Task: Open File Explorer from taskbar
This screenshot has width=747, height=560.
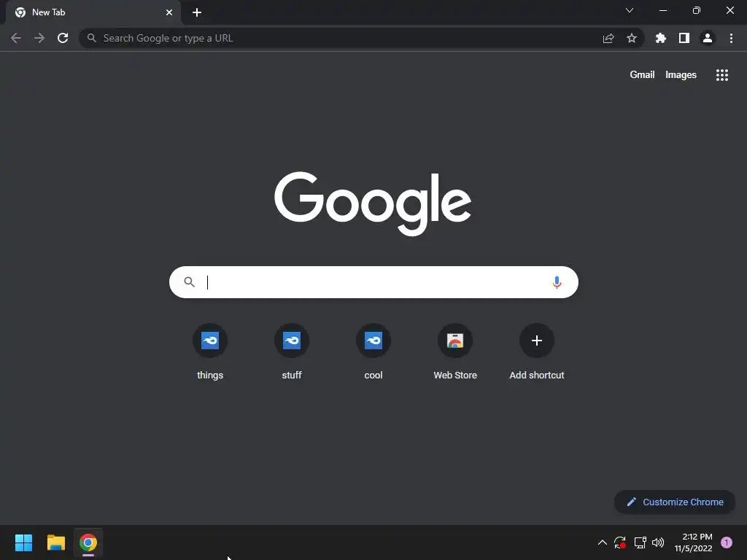Action: [x=55, y=542]
